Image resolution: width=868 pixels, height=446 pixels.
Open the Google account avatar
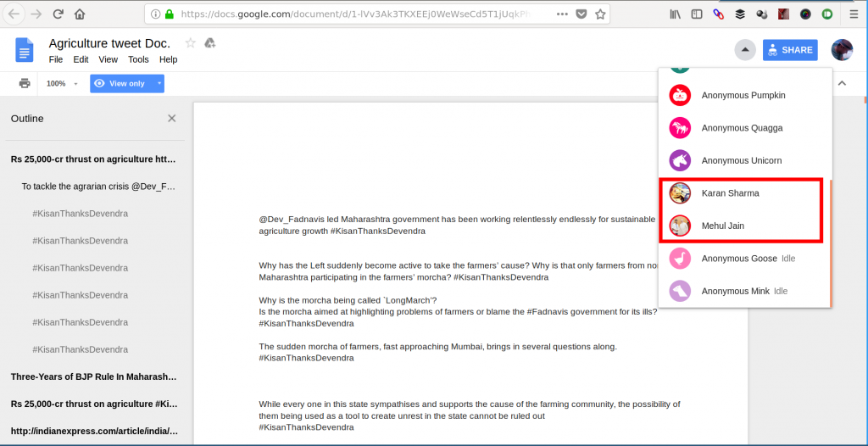842,50
